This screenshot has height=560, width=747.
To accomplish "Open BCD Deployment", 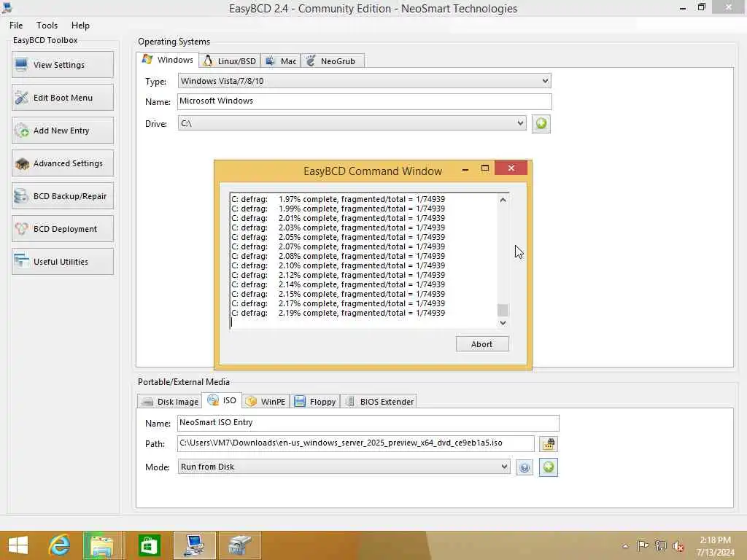I will 63,229.
